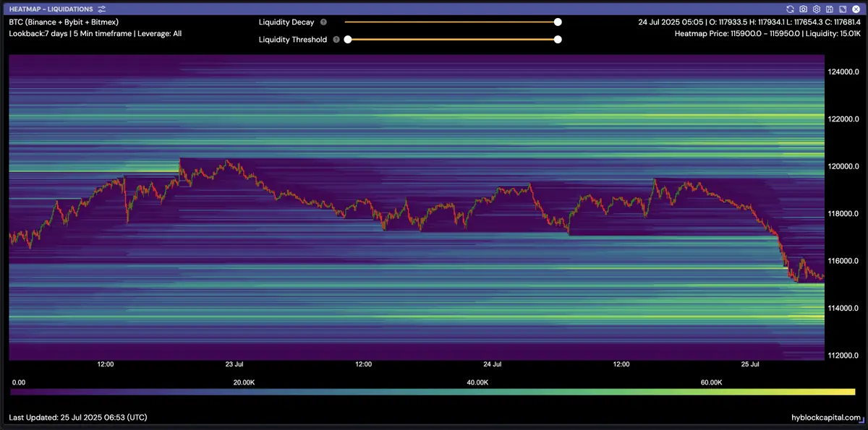Click the 25 Jul date axis label
868x430 pixels.
(x=750, y=364)
